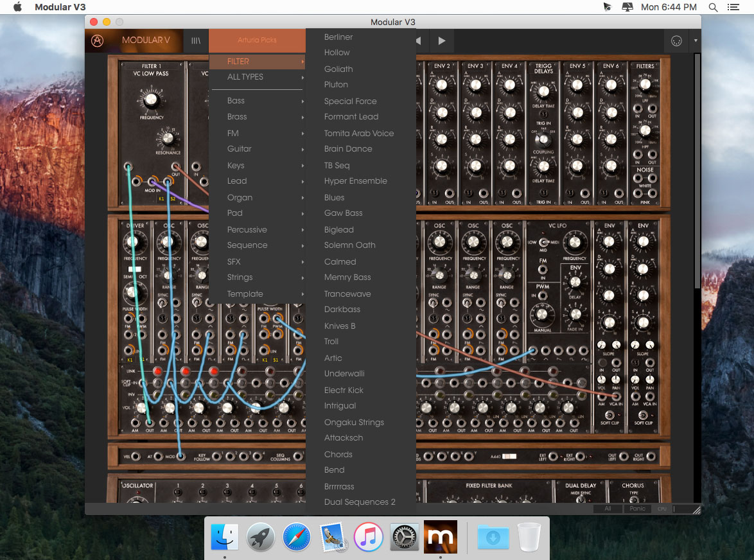Toggle the LOW/MID switch on VC LFO

pos(544,241)
